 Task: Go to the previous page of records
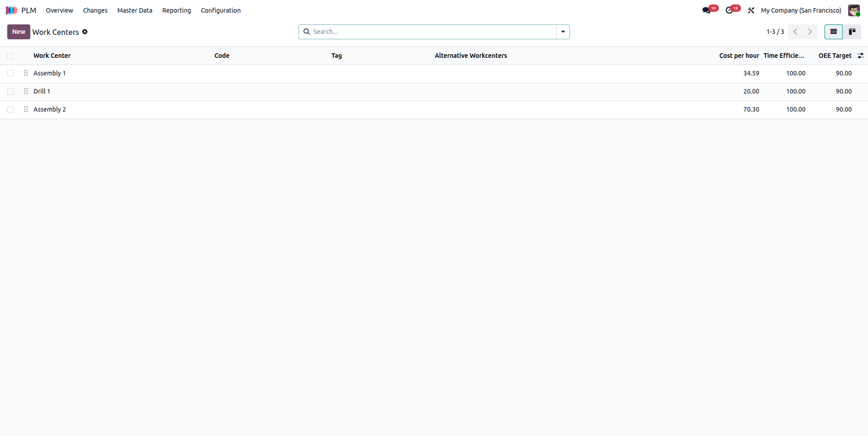795,32
